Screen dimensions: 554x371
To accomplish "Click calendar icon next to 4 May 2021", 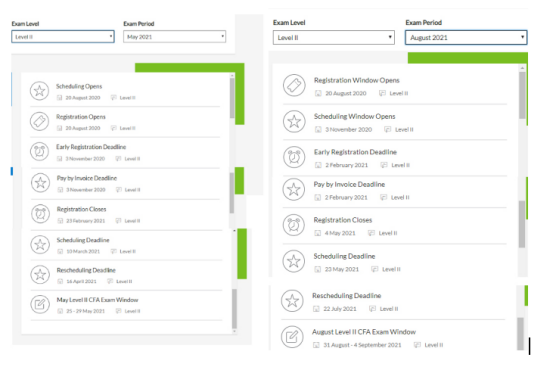I will (318, 233).
